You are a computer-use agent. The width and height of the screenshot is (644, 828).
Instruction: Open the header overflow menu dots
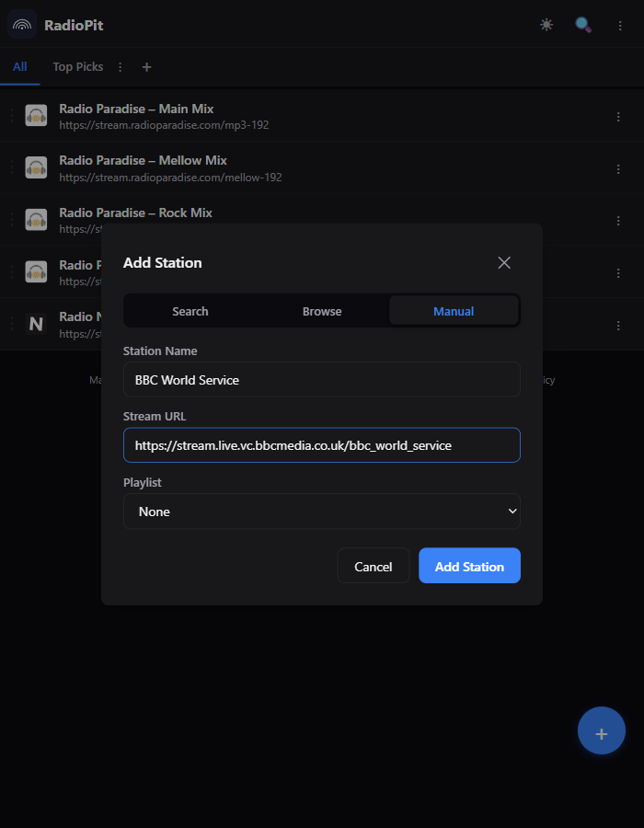tap(620, 26)
